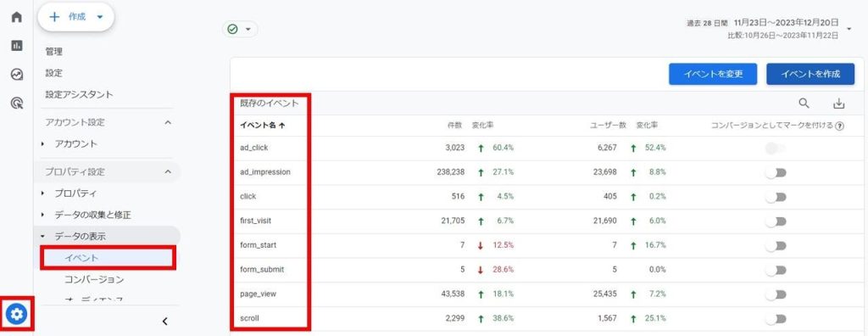Click the イベントを変更 button
The height and width of the screenshot is (336, 868).
tap(712, 74)
